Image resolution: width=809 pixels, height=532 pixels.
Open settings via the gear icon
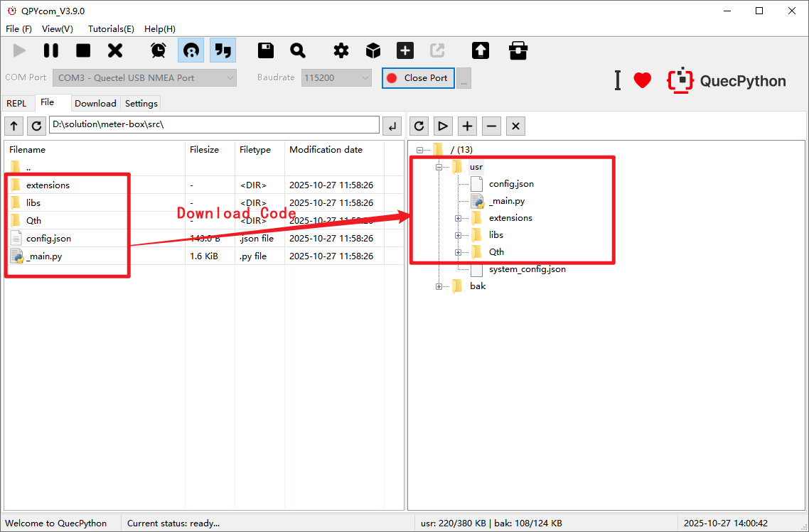click(341, 50)
